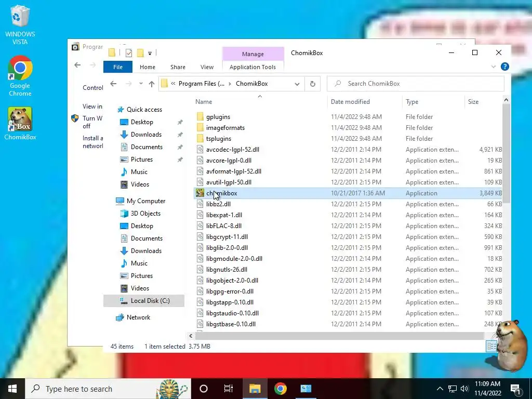Sort files by Date modified column
This screenshot has height=399, width=532.
click(x=350, y=101)
